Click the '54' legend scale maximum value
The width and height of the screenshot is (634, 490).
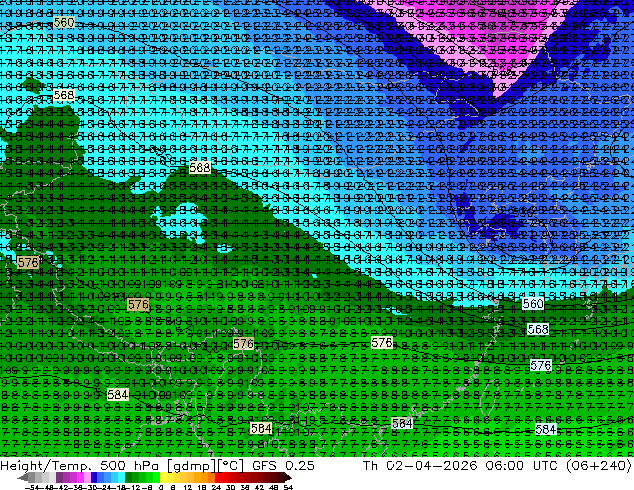coord(288,487)
